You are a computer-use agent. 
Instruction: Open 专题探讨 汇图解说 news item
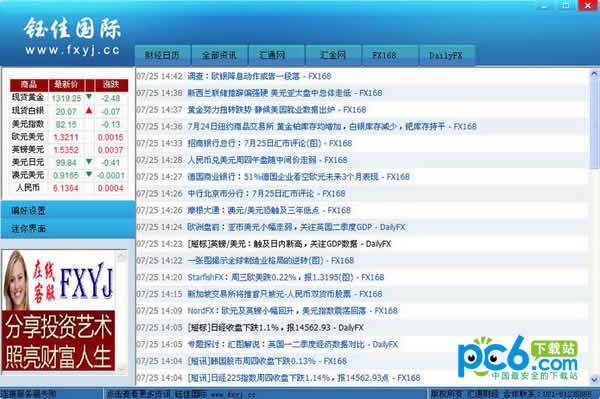click(293, 344)
